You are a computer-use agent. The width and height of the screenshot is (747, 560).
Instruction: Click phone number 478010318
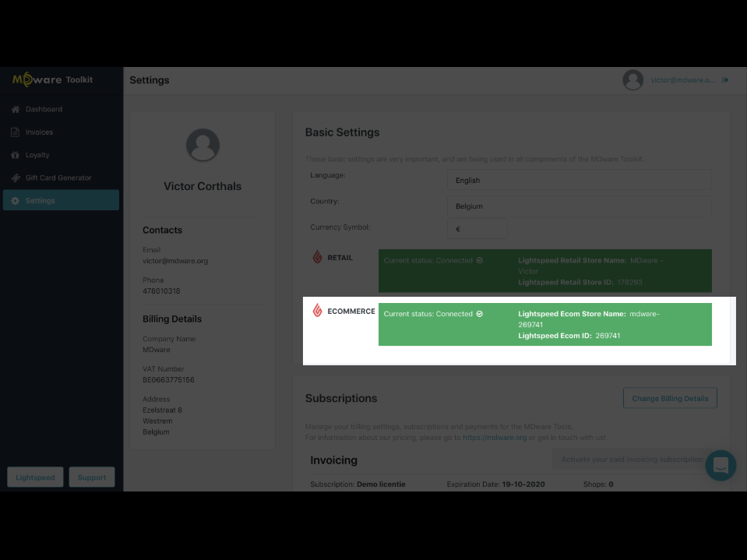pyautogui.click(x=161, y=291)
